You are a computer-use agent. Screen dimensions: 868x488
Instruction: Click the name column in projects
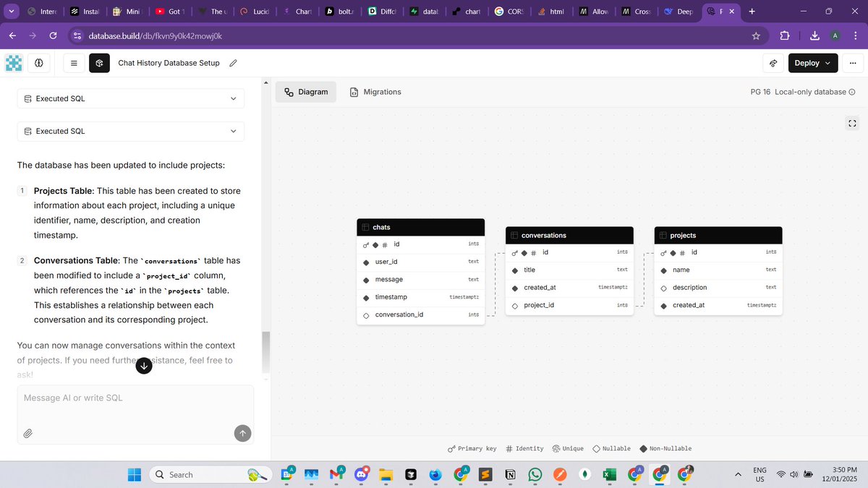pos(718,270)
